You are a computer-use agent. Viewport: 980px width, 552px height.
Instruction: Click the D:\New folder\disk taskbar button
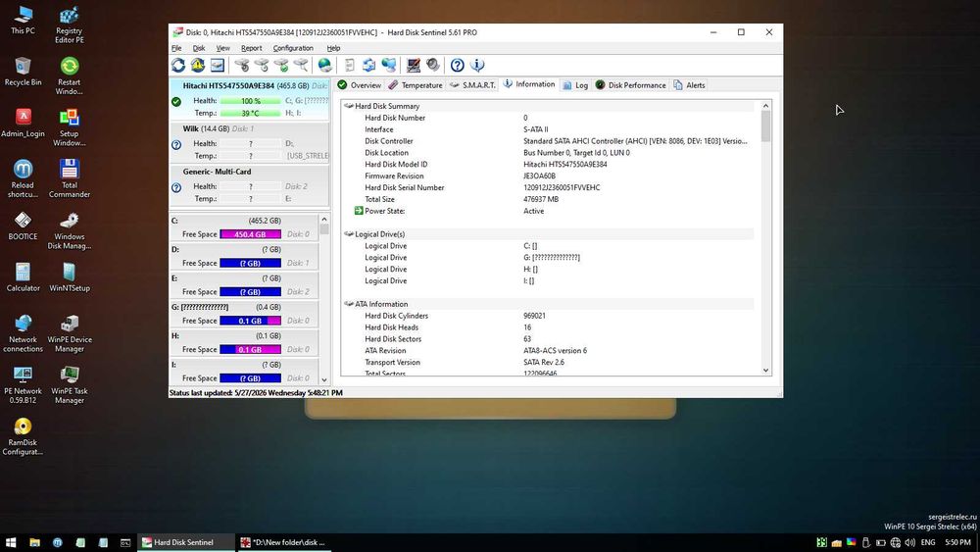pyautogui.click(x=284, y=542)
